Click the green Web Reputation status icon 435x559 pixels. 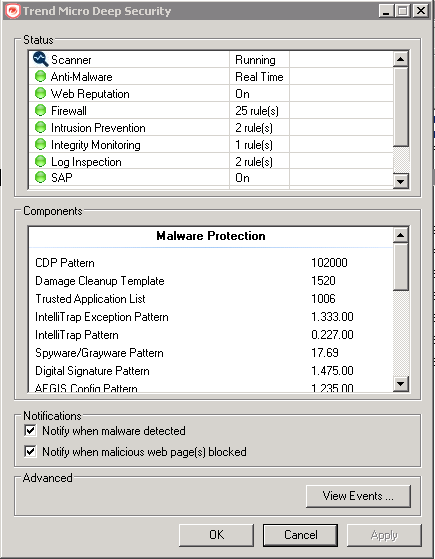coord(41,93)
